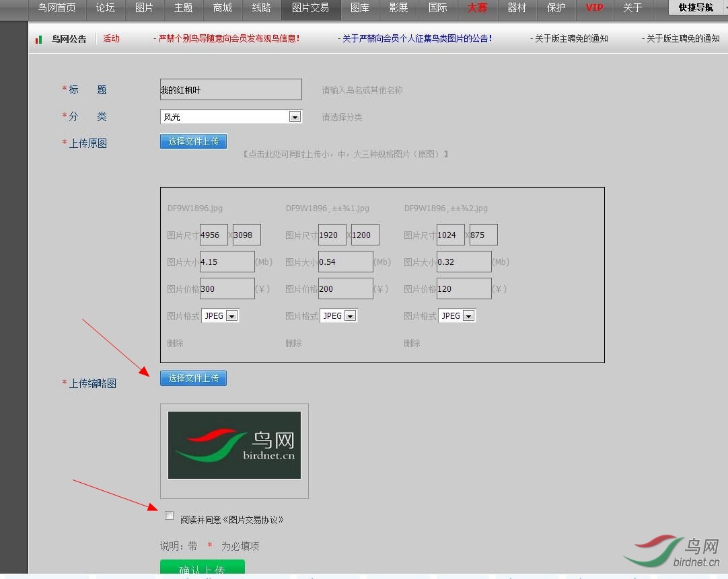Image resolution: width=728 pixels, height=579 pixels.
Task: Click the 图片价格 field showing 300
Action: 227,289
